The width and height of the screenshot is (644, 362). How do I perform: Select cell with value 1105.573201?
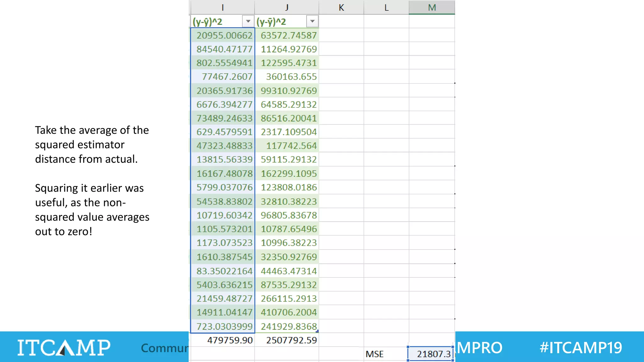click(x=223, y=229)
